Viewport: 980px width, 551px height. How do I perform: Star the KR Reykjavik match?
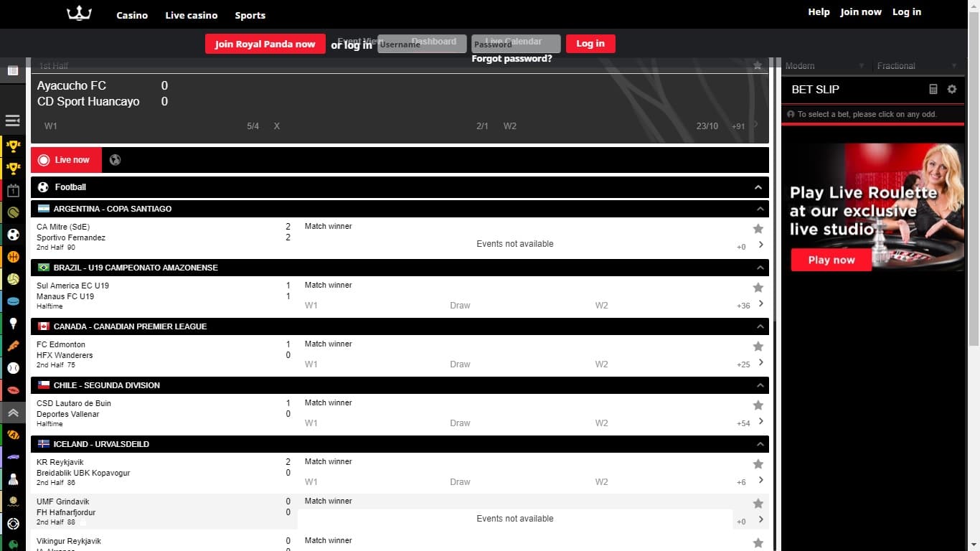click(x=758, y=464)
